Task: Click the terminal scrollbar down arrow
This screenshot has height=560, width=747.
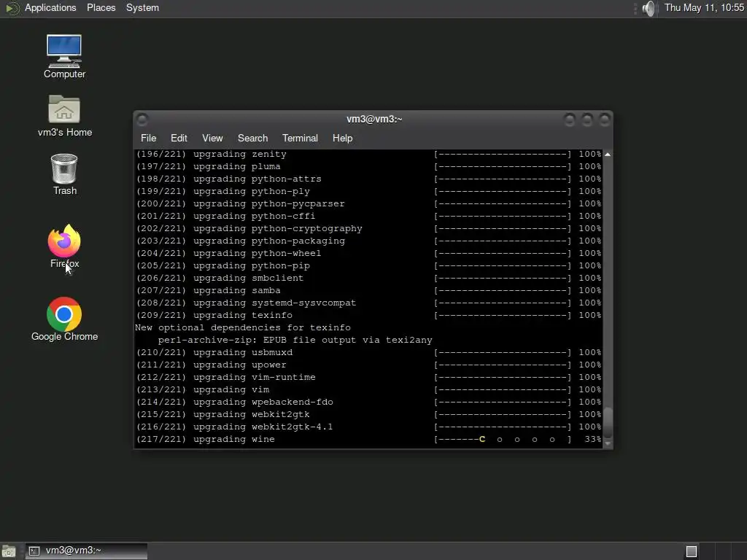Action: click(x=608, y=443)
